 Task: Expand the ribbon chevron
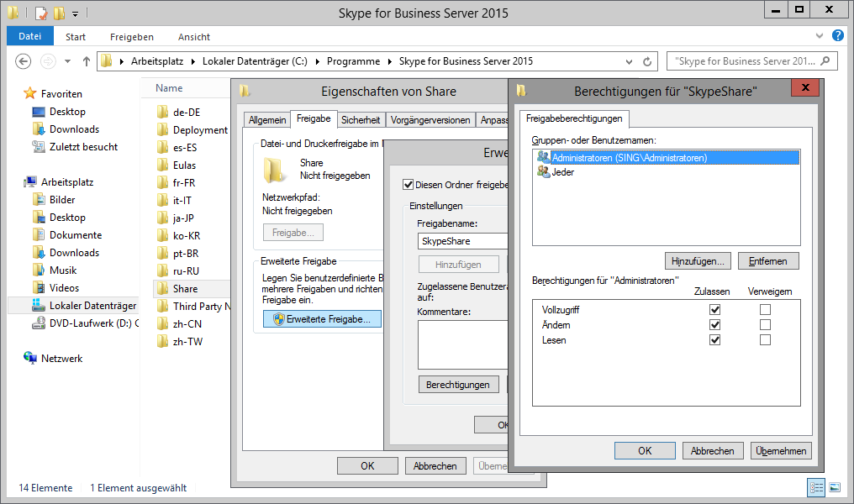820,36
